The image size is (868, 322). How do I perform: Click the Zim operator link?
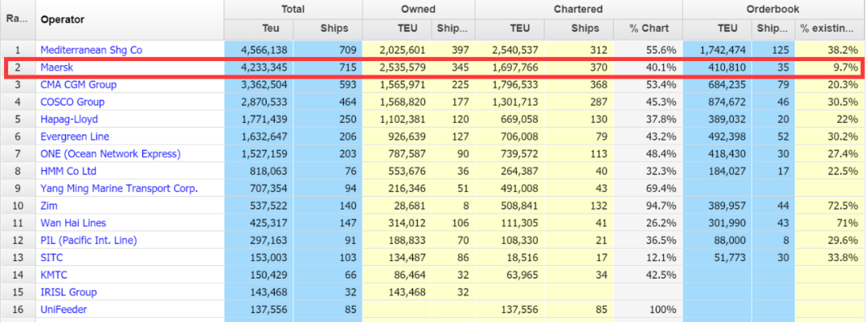coord(49,206)
